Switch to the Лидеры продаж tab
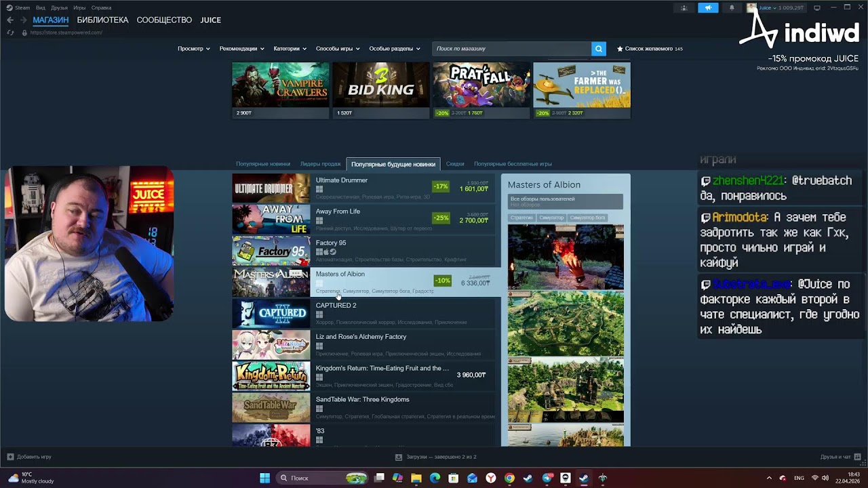This screenshot has height=488, width=868. click(x=321, y=164)
